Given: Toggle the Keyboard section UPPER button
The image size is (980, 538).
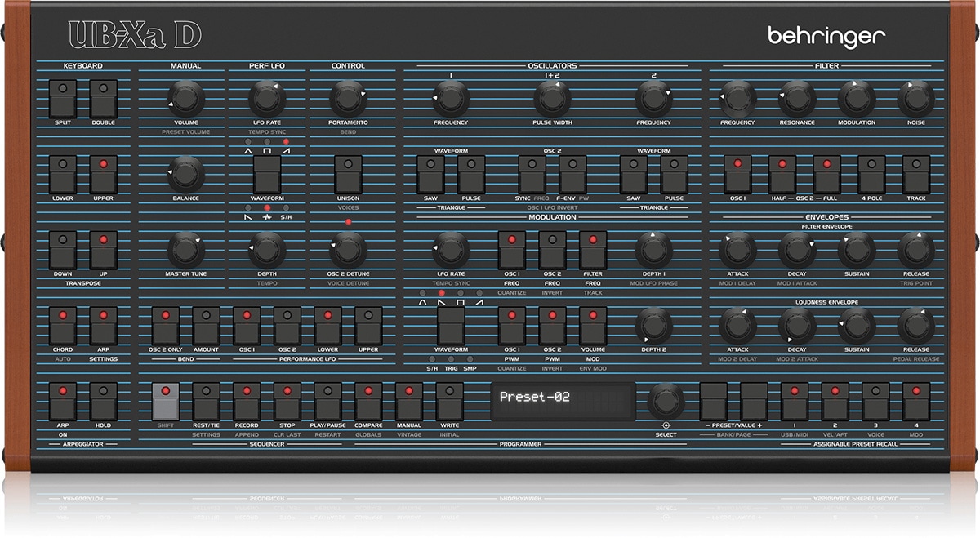Looking at the screenshot, I should tap(104, 174).
